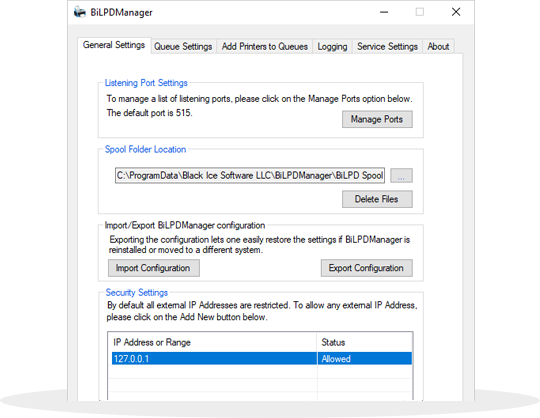Switch to the General Settings tab
Image resolution: width=540 pixels, height=418 pixels.
[x=114, y=45]
